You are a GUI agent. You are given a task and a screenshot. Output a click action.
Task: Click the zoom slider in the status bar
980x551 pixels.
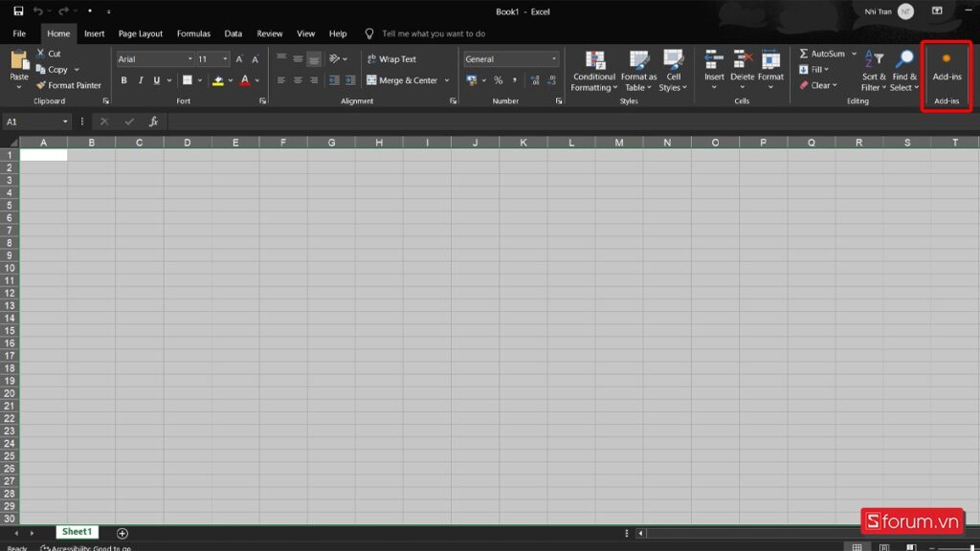click(954, 548)
